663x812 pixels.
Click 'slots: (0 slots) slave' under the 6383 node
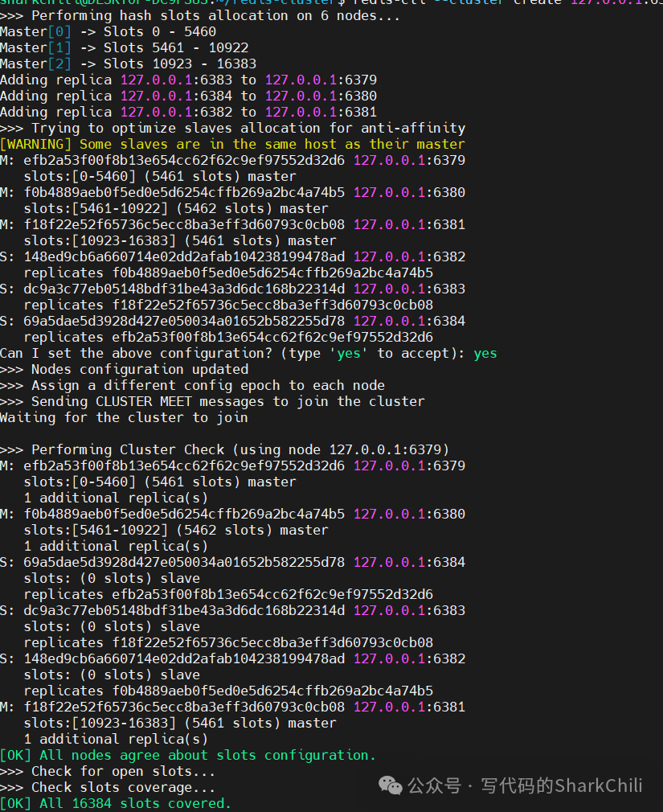112,626
